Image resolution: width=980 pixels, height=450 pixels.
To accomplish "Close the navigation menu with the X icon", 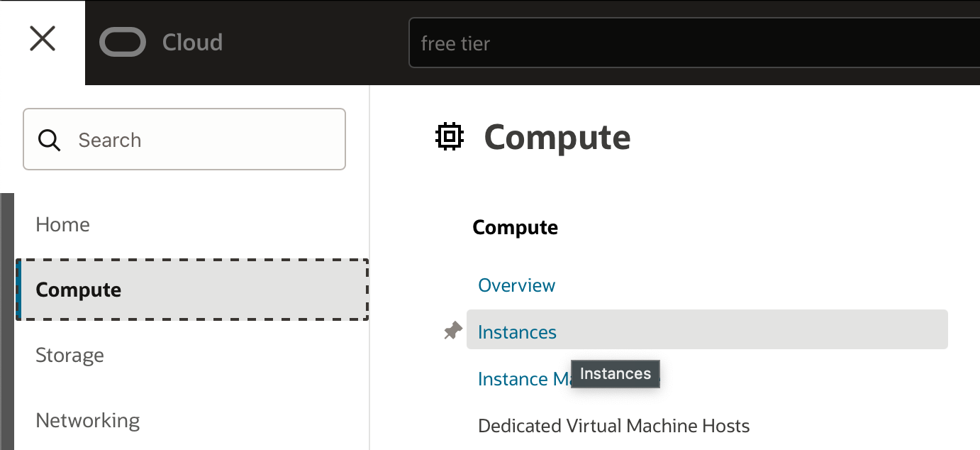I will point(42,39).
